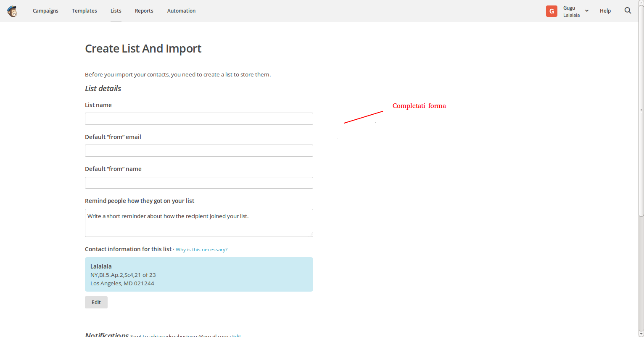
Task: Switch to the Automation section
Action: click(181, 11)
